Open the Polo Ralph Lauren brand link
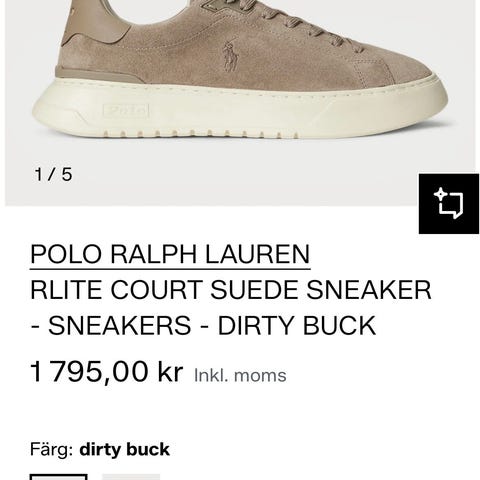Viewport: 480px width, 480px height. [170, 254]
